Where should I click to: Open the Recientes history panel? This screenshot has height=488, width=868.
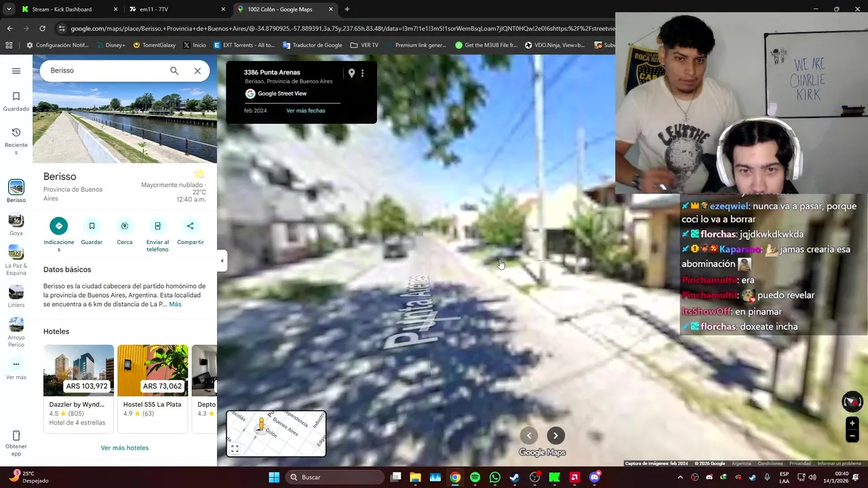pos(16,141)
